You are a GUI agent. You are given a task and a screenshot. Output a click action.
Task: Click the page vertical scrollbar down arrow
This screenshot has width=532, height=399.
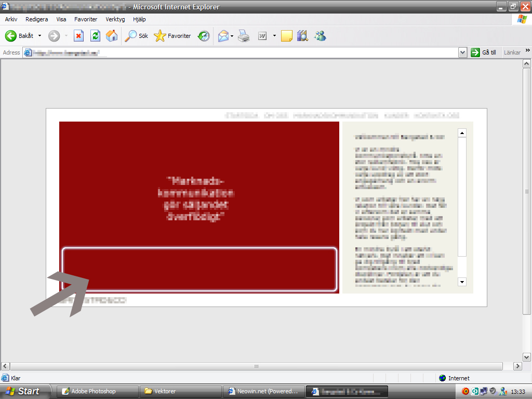[527, 357]
